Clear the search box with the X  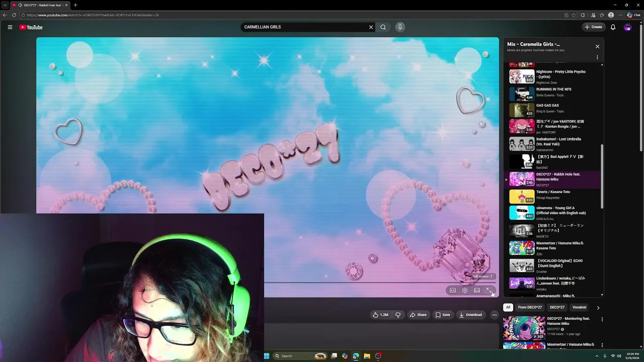371,27
